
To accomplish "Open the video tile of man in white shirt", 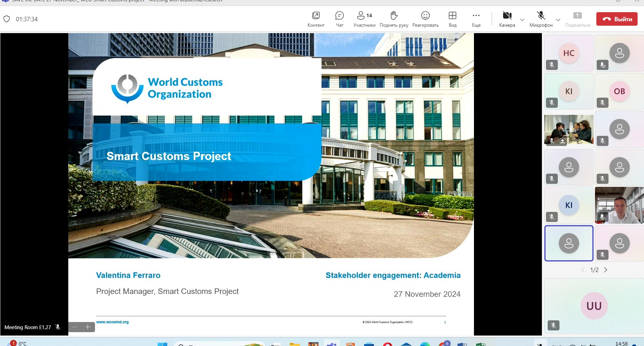I will pos(619,205).
